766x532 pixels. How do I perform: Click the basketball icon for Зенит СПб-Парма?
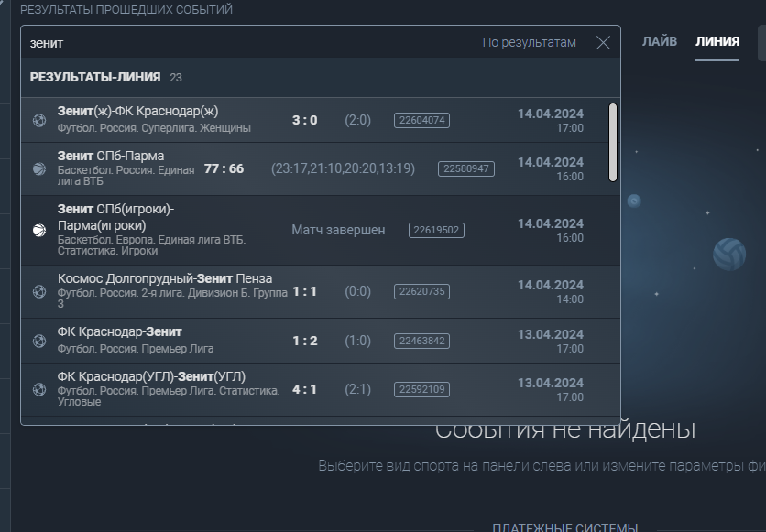click(x=39, y=168)
